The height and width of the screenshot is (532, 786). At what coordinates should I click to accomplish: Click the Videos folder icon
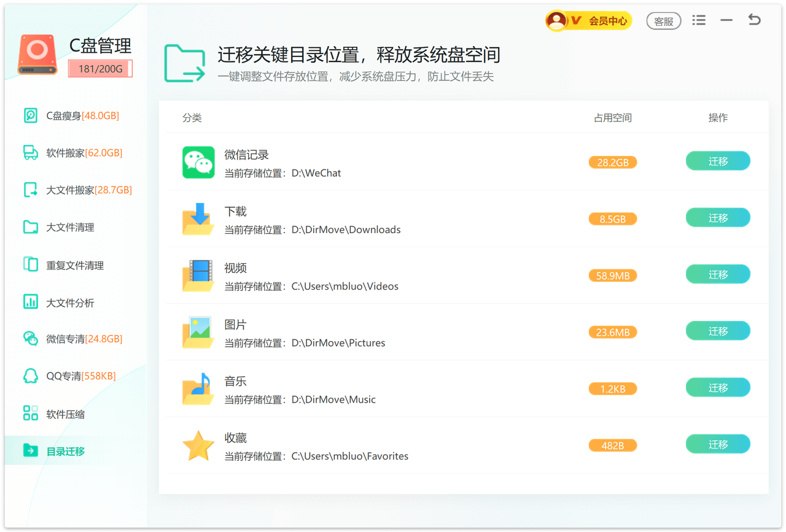coord(198,276)
